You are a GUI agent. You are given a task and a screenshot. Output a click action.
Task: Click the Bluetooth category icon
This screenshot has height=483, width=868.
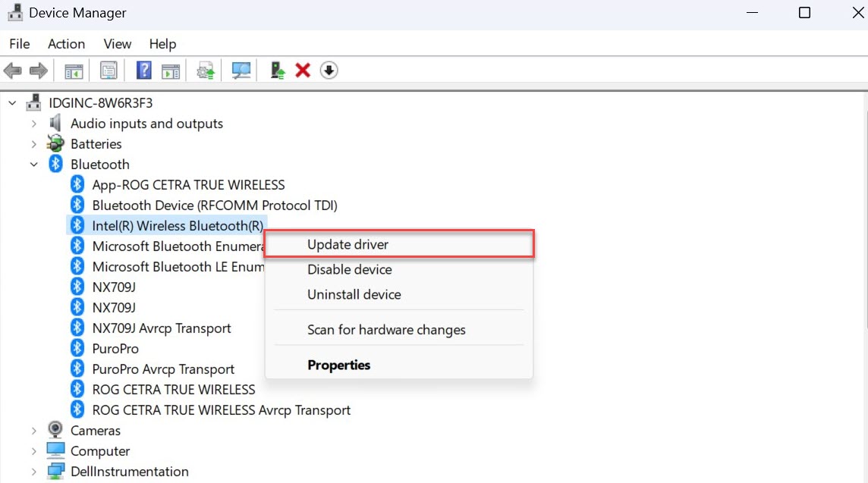[x=55, y=164]
